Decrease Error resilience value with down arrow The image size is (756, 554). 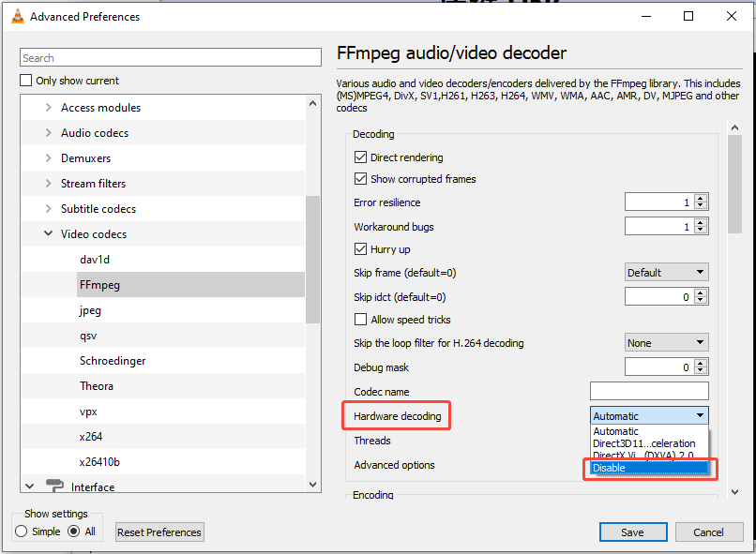pyautogui.click(x=701, y=206)
